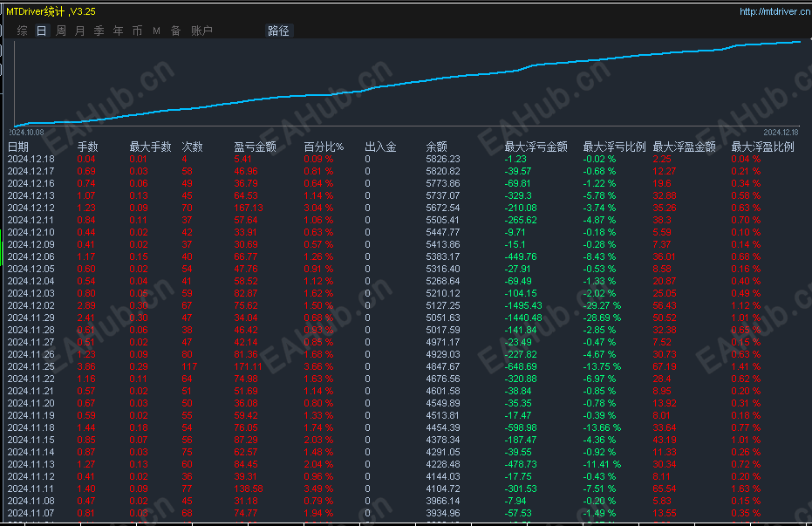Click the 出入金 column header

point(380,147)
